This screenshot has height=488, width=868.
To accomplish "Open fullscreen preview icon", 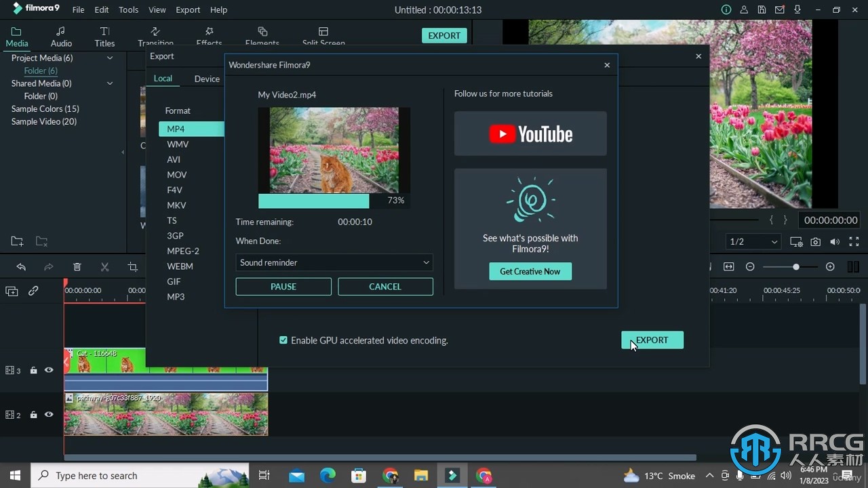I will click(854, 242).
